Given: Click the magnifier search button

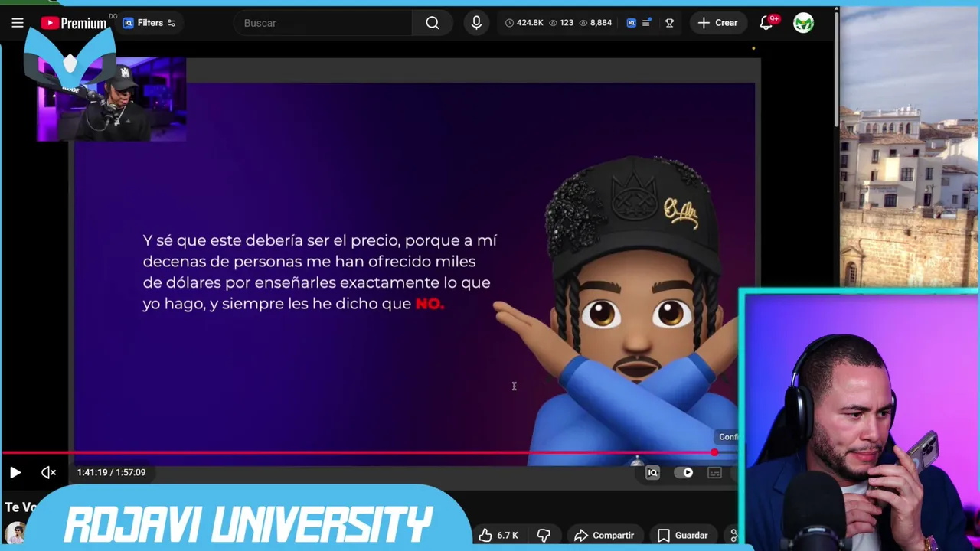Looking at the screenshot, I should pos(433,23).
